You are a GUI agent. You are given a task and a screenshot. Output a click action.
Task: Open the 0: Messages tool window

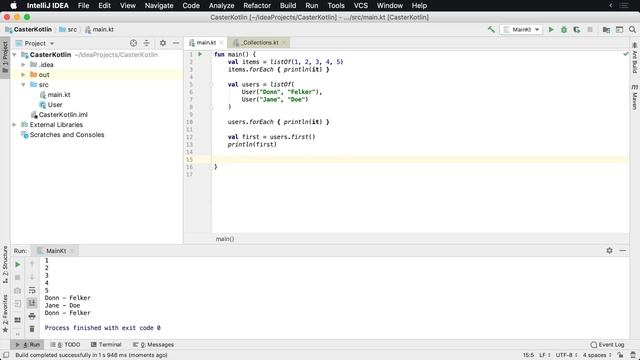(153, 344)
